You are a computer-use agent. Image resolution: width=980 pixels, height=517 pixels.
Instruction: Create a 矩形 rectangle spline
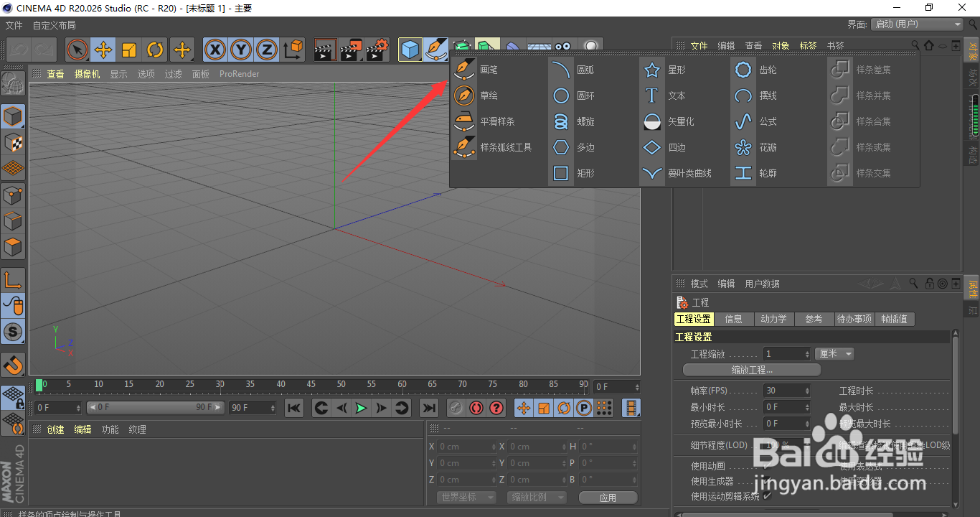pos(573,173)
